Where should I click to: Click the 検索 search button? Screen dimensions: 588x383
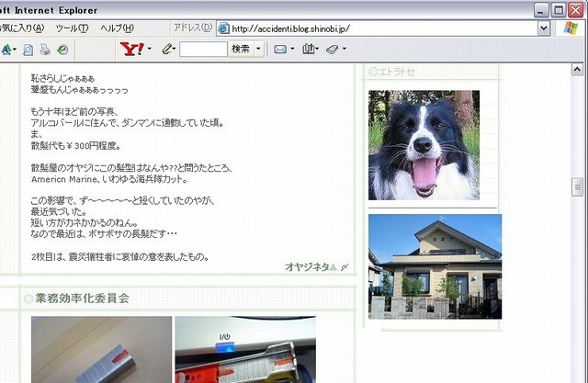(x=241, y=49)
